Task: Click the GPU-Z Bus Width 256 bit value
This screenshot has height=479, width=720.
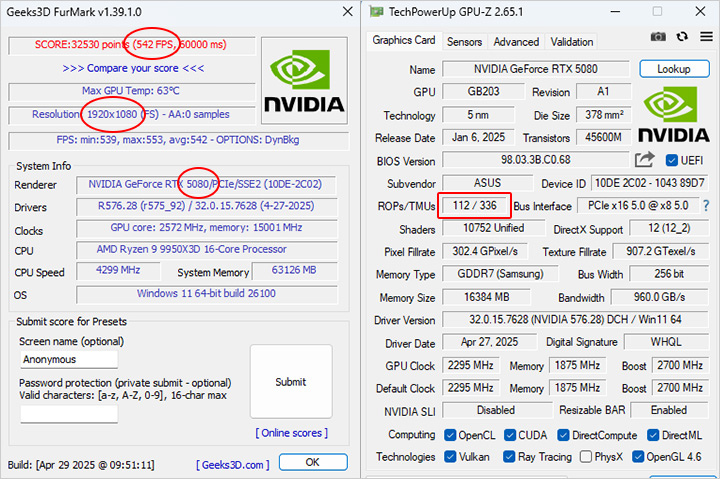Action: [669, 274]
